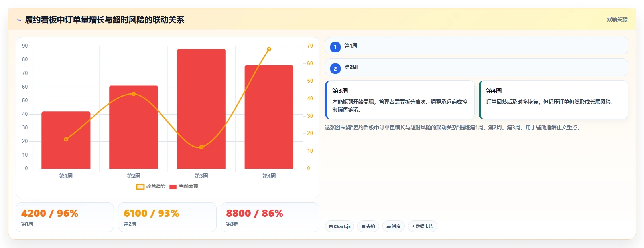The height and width of the screenshot is (248, 644).
Task: Click the dashboard title 履约看板中订单量增长
Action: [104, 20]
